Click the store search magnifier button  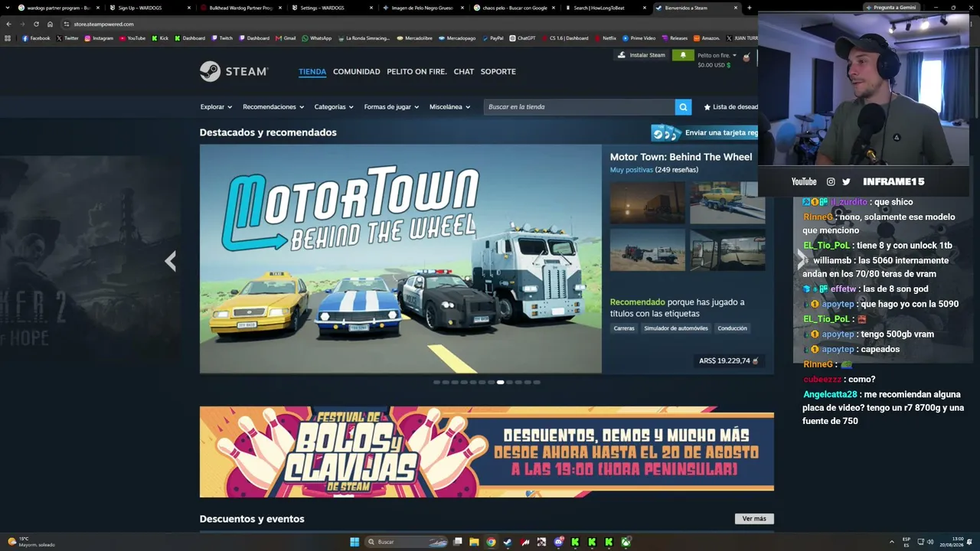(683, 107)
